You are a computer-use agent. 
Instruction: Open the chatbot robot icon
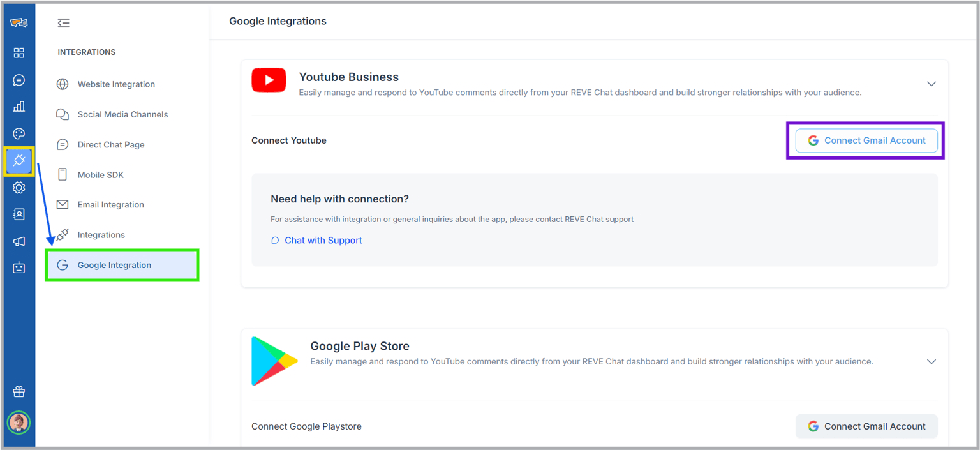[19, 268]
